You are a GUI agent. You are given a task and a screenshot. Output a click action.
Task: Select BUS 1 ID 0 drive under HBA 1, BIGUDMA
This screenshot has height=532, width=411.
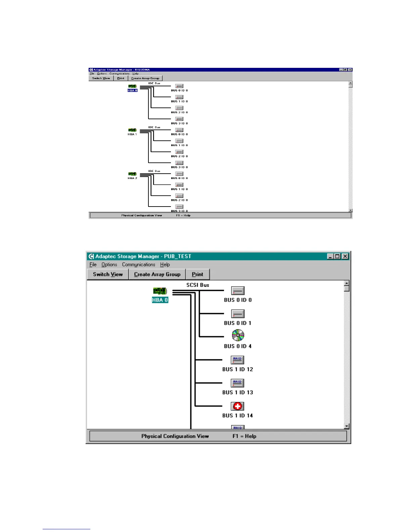179,141
